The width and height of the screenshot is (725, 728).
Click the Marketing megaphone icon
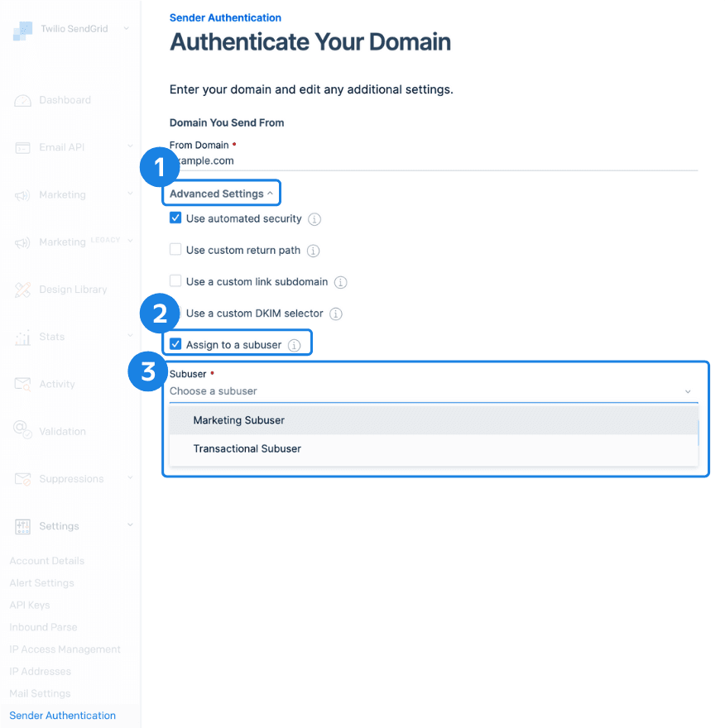(22, 194)
